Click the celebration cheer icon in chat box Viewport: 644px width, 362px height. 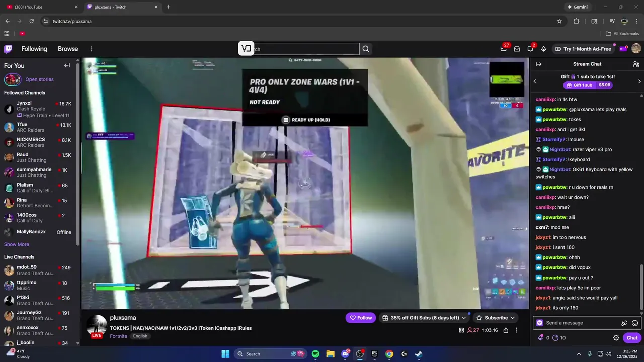pyautogui.click(x=624, y=323)
